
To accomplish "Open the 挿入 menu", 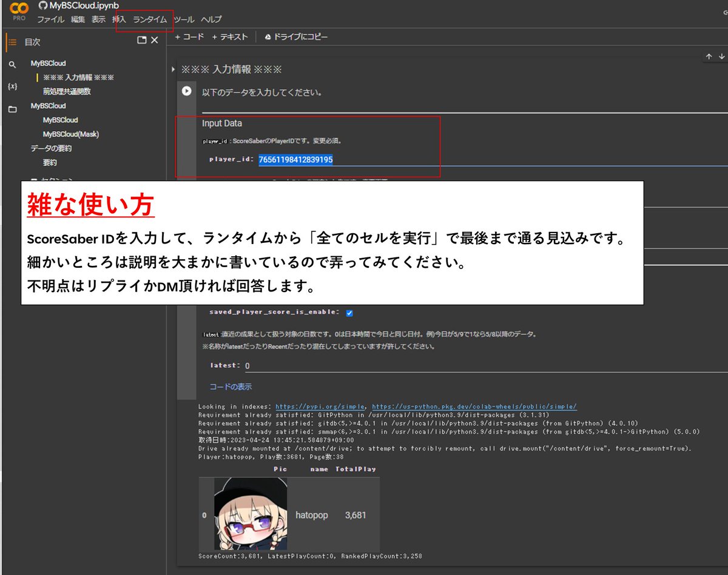I will tap(119, 19).
